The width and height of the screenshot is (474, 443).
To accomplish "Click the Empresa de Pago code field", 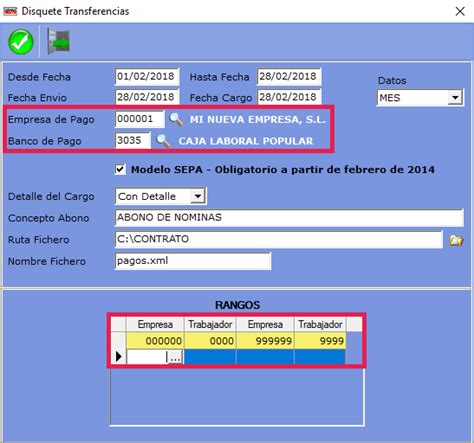I will point(139,119).
